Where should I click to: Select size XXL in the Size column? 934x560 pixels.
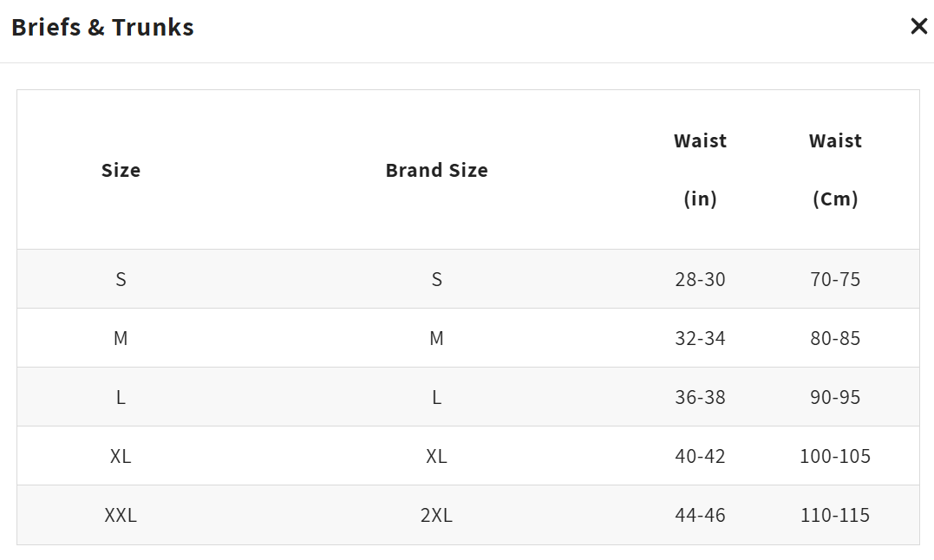[x=121, y=515]
